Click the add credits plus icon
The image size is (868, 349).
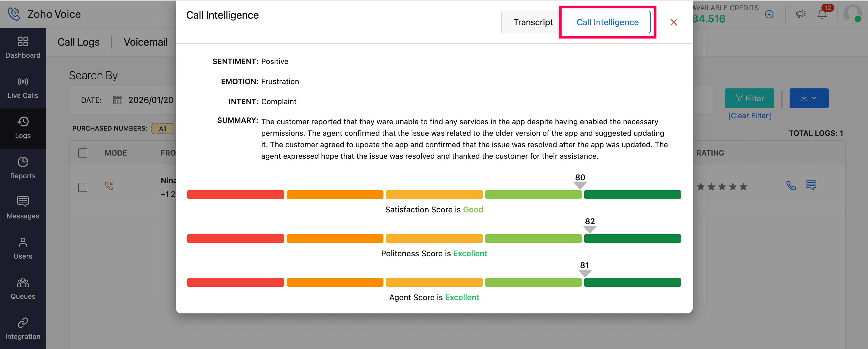tap(769, 14)
